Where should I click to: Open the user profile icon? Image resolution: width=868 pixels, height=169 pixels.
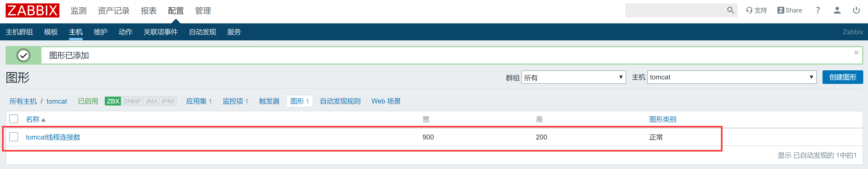[x=837, y=10]
